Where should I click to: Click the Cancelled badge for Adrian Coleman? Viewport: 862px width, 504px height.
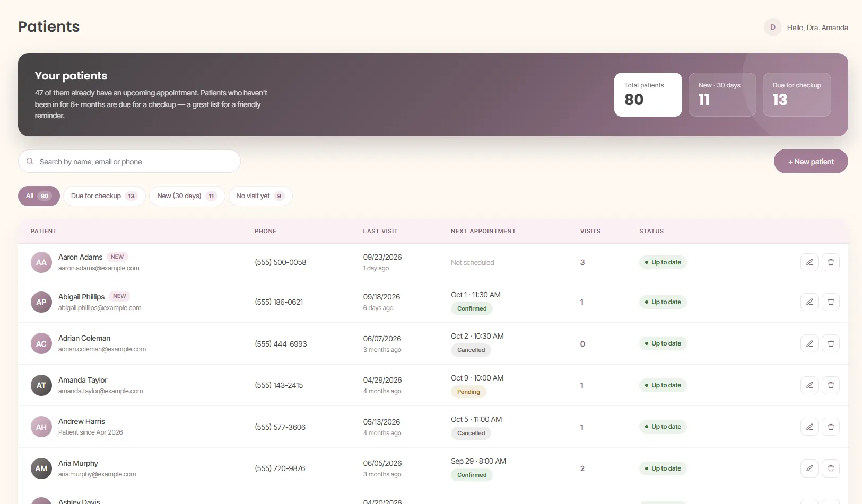point(471,350)
